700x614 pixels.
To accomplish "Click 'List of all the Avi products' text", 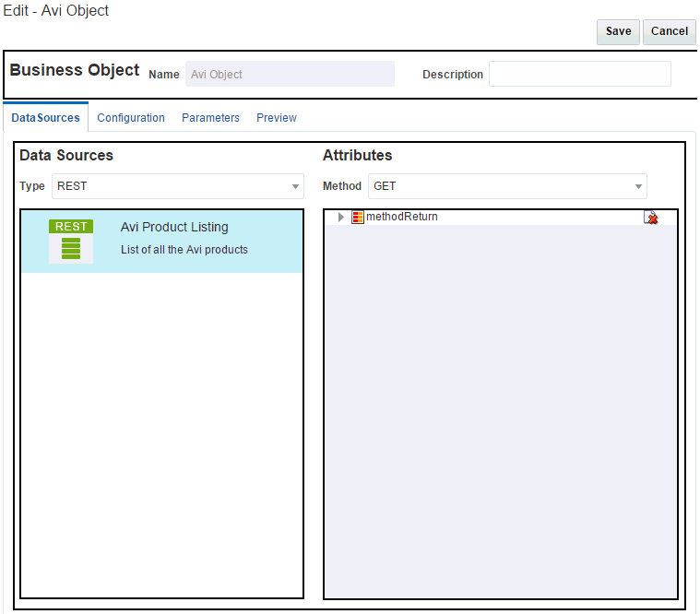I will (184, 250).
